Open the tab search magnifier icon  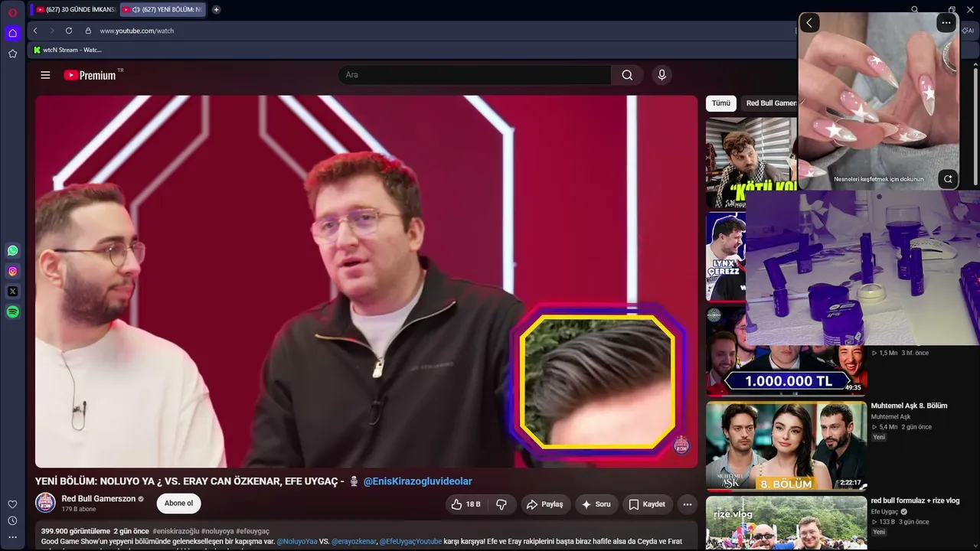[x=915, y=10]
